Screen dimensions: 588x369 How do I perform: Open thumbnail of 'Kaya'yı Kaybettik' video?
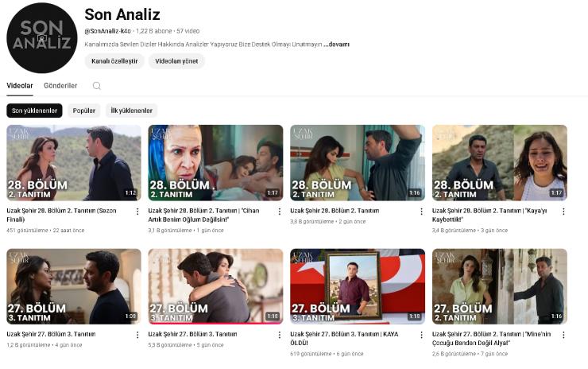pos(500,163)
